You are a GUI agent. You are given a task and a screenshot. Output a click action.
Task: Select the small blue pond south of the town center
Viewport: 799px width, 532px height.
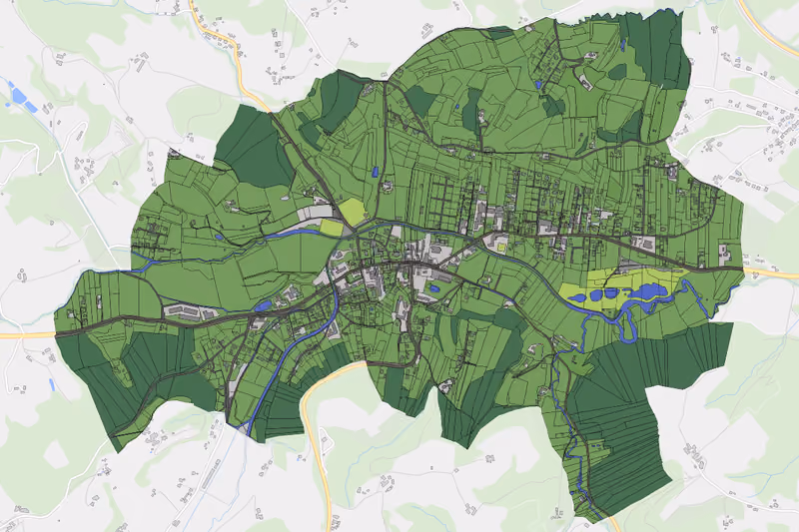tap(434, 288)
